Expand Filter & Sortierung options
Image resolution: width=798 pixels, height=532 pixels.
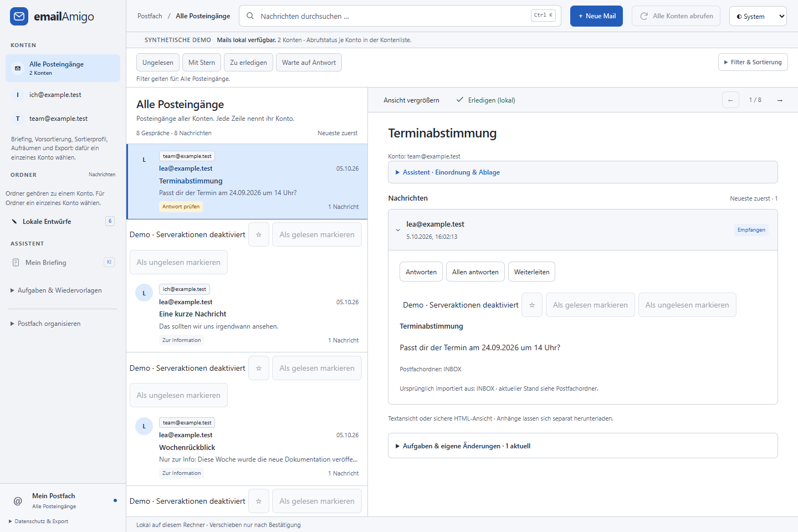pyautogui.click(x=753, y=62)
